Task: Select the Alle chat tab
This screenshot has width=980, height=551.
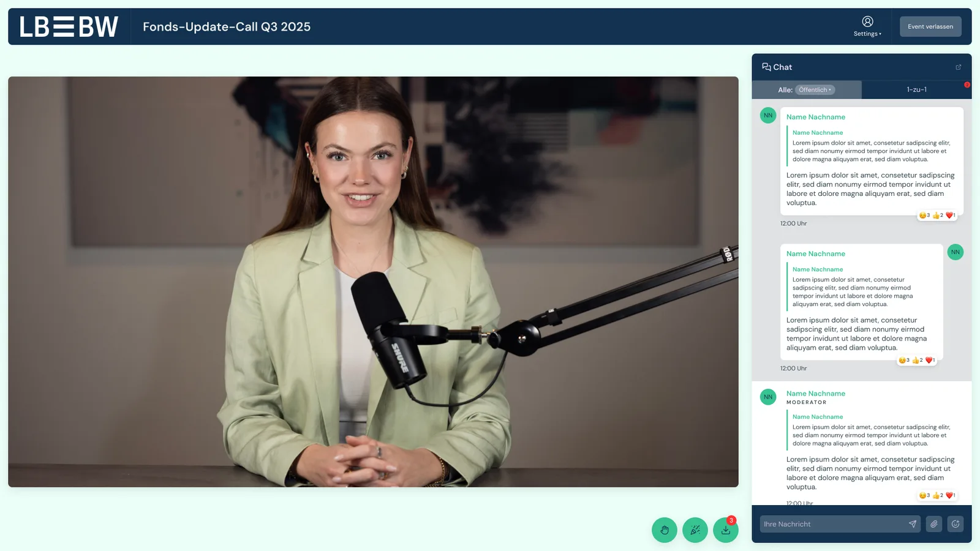Action: point(807,89)
